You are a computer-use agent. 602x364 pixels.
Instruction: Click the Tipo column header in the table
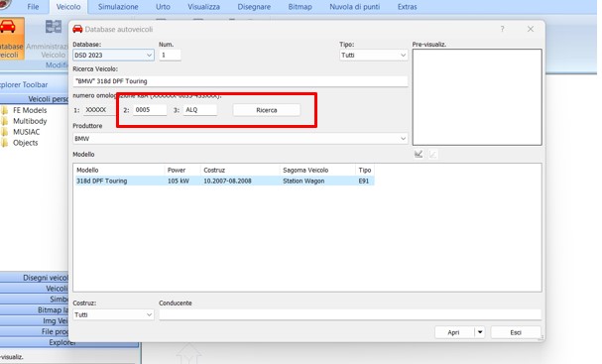[365, 170]
